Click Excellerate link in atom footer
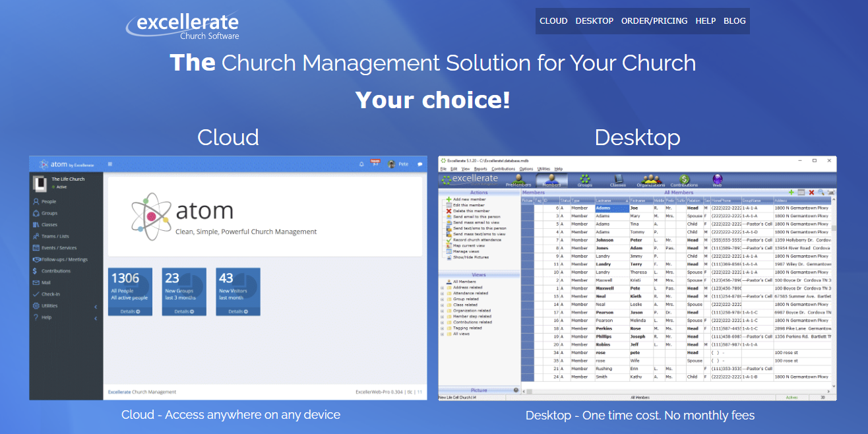This screenshot has width=868, height=434. click(120, 392)
